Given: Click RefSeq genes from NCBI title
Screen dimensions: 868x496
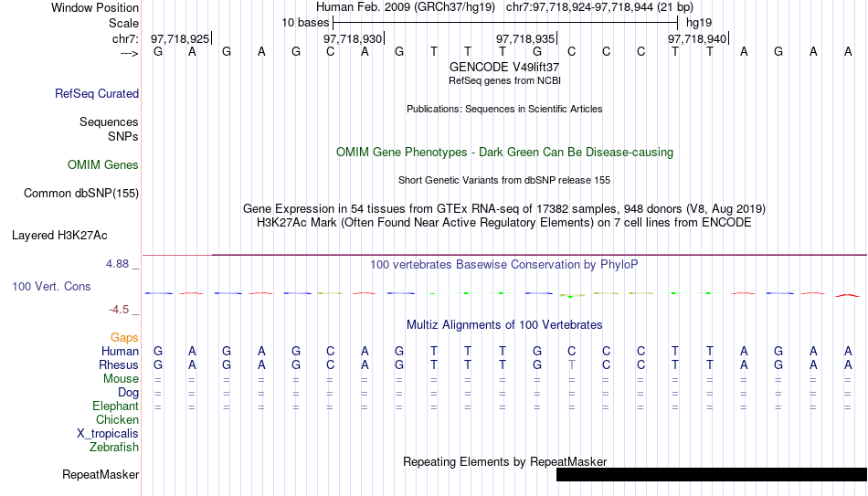Looking at the screenshot, I should (504, 80).
